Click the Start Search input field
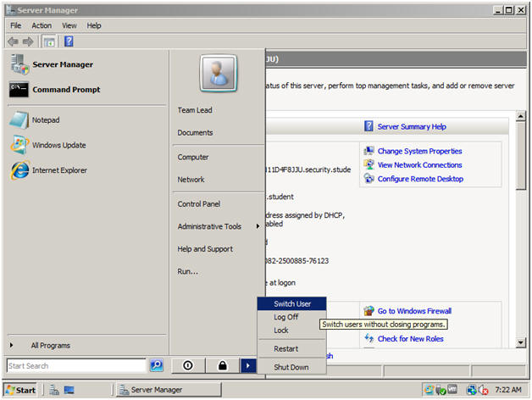532x400 pixels. [x=77, y=366]
